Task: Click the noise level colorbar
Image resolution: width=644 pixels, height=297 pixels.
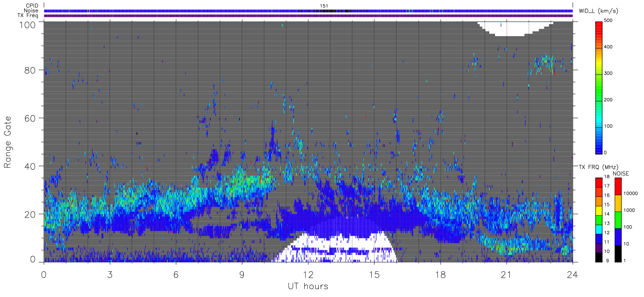Action: [618, 219]
